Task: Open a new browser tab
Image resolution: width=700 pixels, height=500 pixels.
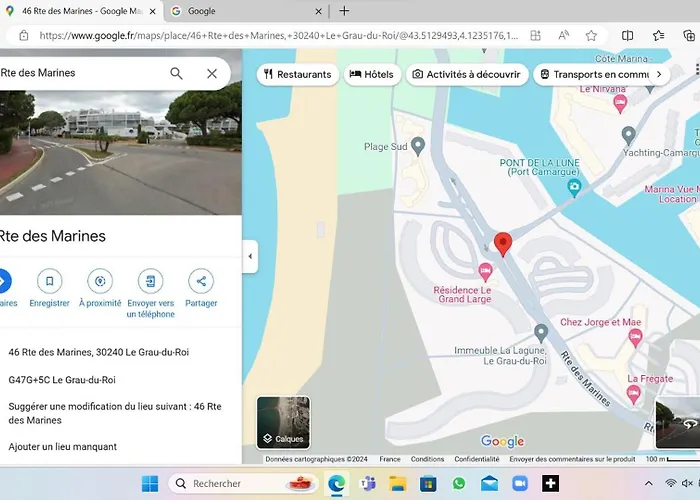Action: (x=344, y=11)
